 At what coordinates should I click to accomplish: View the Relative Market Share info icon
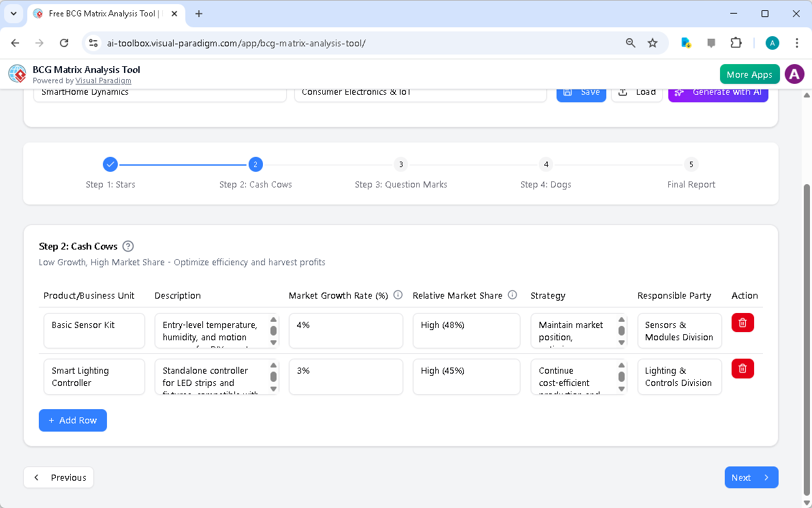pos(512,295)
